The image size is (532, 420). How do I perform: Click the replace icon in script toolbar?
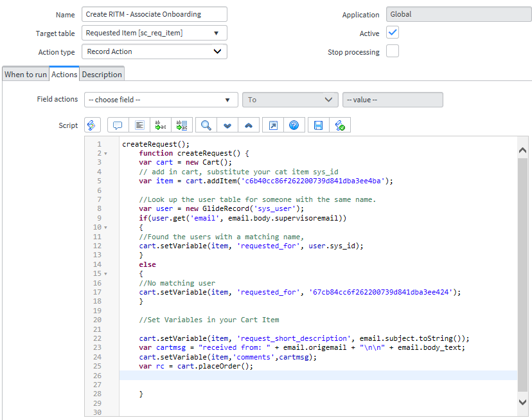pos(161,125)
